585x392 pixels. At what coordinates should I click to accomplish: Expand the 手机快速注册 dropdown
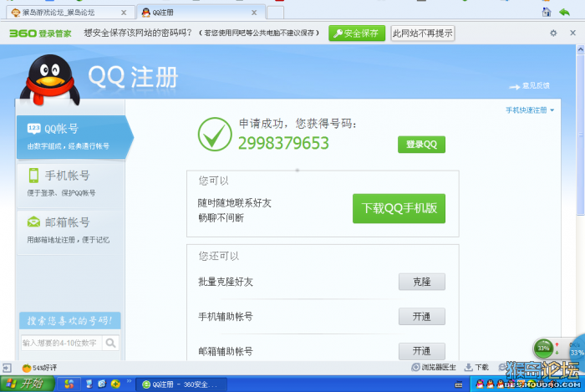coord(530,110)
